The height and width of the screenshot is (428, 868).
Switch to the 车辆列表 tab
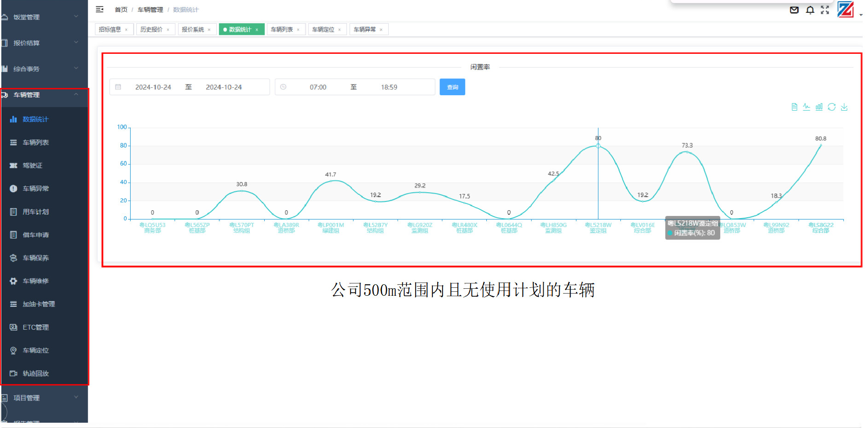point(282,30)
